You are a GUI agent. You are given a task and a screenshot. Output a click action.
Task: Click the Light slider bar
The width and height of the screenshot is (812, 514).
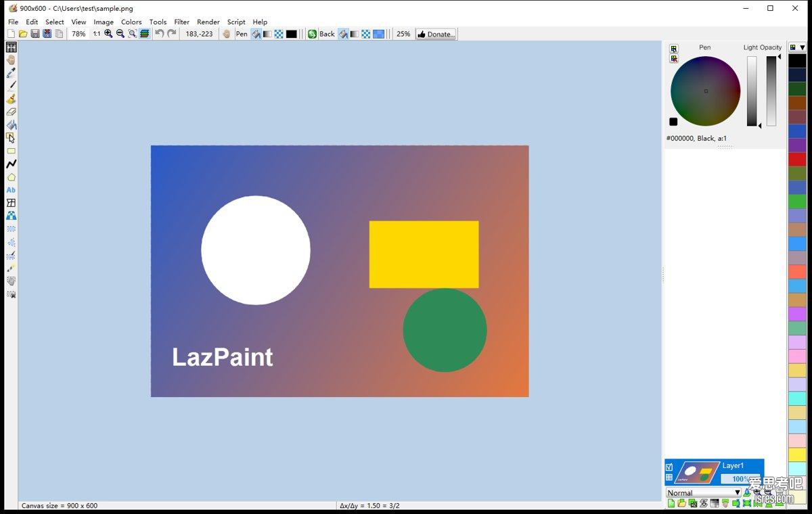(752, 91)
